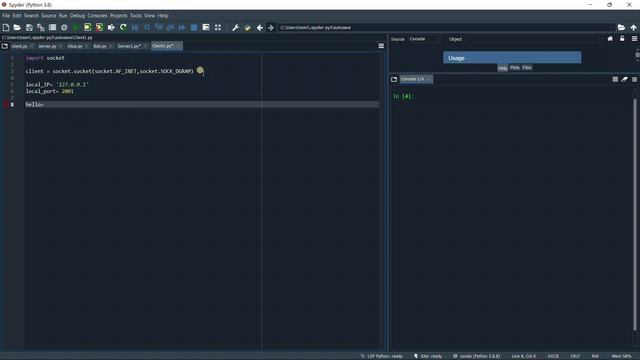Open the Consoles menu
Viewport: 640px width, 360px height.
97,16
